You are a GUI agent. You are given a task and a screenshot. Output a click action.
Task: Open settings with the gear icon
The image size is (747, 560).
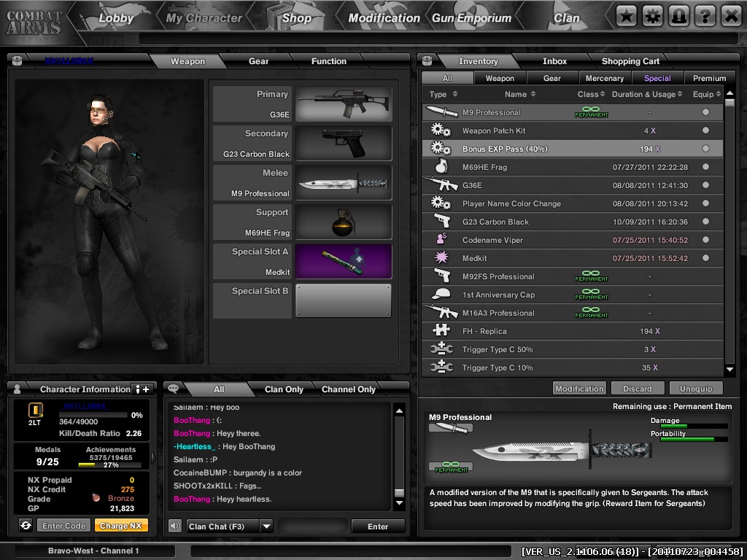click(x=652, y=16)
